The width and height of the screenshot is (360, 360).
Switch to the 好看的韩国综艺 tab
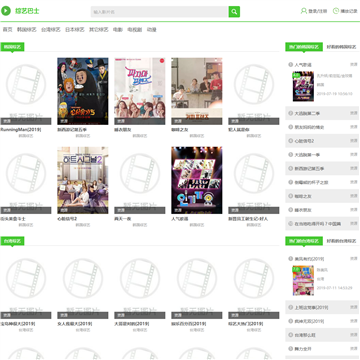click(x=341, y=47)
